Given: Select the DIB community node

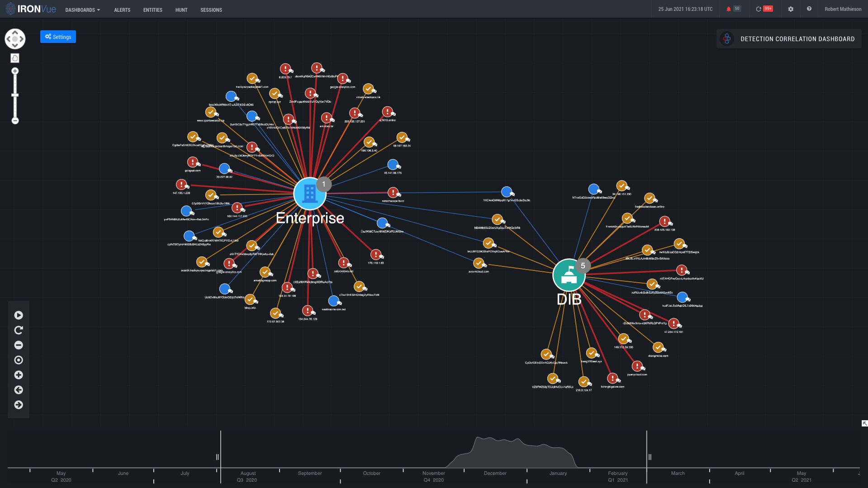Looking at the screenshot, I should coord(569,275).
